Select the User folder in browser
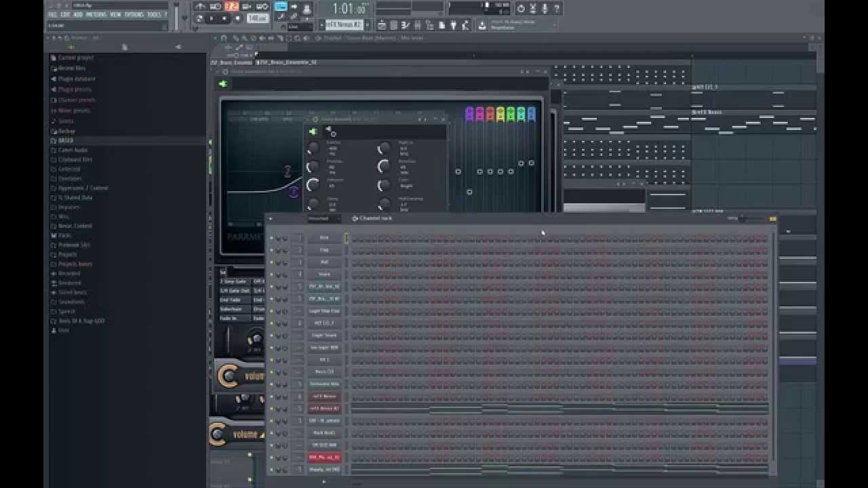868x488 pixels. tap(64, 330)
